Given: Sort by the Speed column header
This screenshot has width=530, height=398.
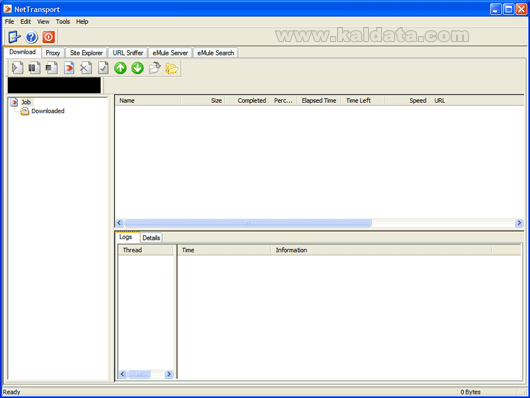Looking at the screenshot, I should 407,100.
